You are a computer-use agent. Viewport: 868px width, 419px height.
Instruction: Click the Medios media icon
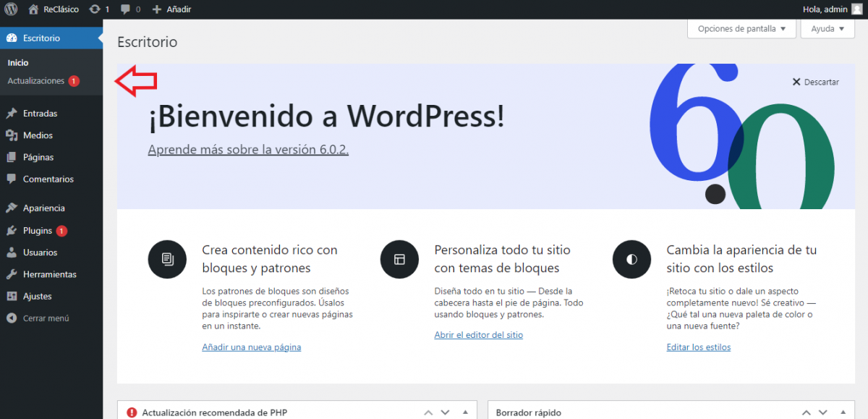(12, 135)
